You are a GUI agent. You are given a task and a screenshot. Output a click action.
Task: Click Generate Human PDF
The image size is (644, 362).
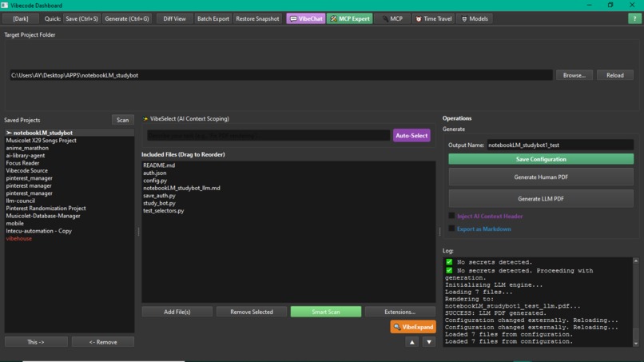coord(541,177)
